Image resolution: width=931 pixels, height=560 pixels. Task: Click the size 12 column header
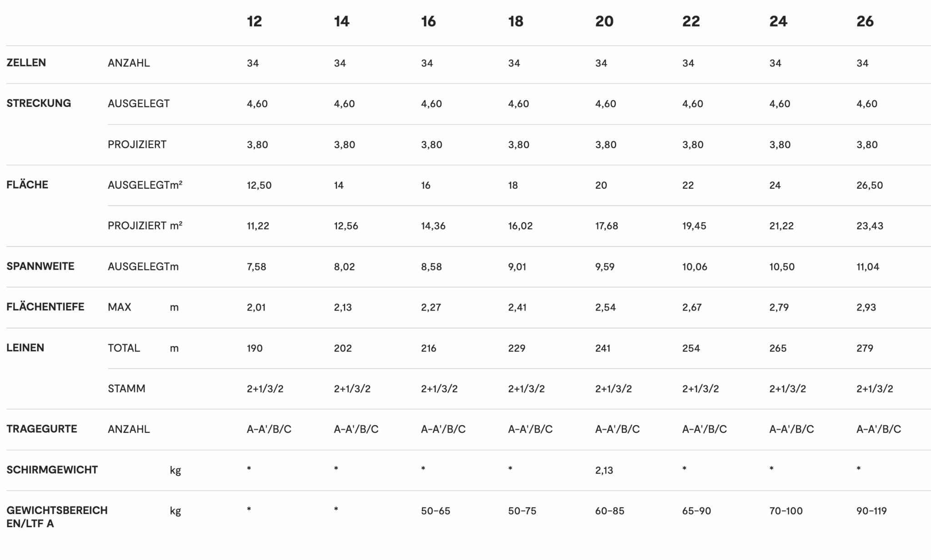[254, 21]
